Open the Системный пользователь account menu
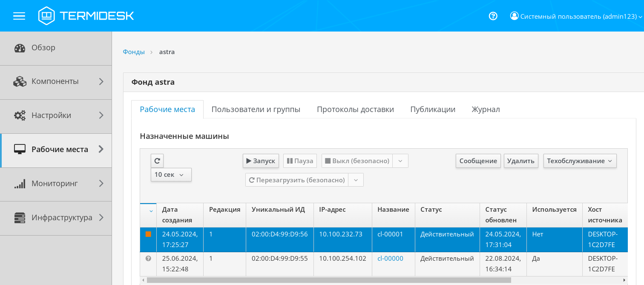 click(576, 16)
